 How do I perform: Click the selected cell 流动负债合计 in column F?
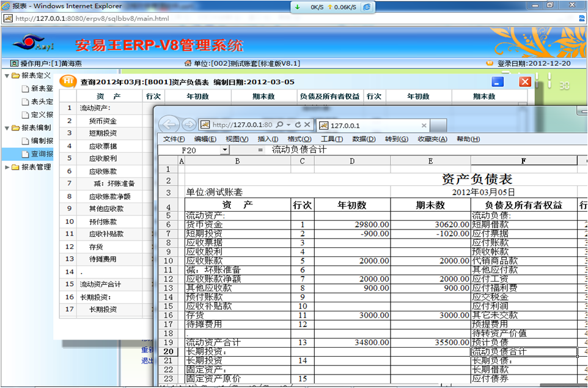tap(524, 351)
